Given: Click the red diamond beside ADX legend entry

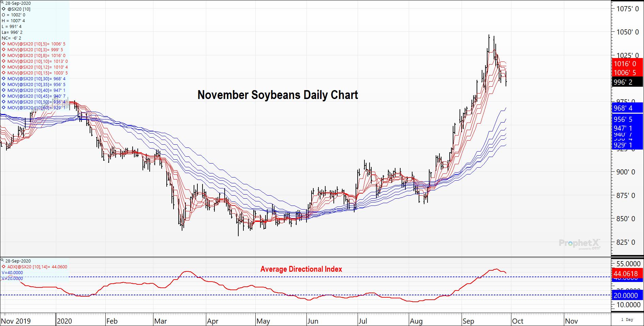Looking at the screenshot, I should (x=3, y=267).
